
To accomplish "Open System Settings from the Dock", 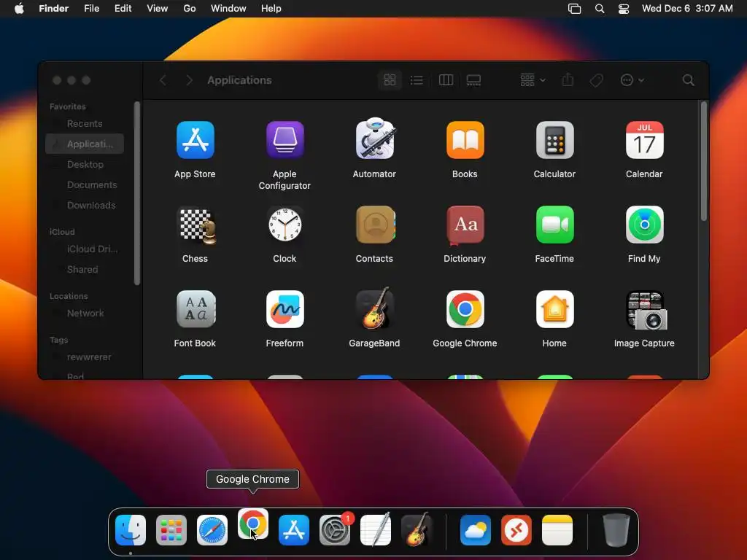I will click(335, 530).
